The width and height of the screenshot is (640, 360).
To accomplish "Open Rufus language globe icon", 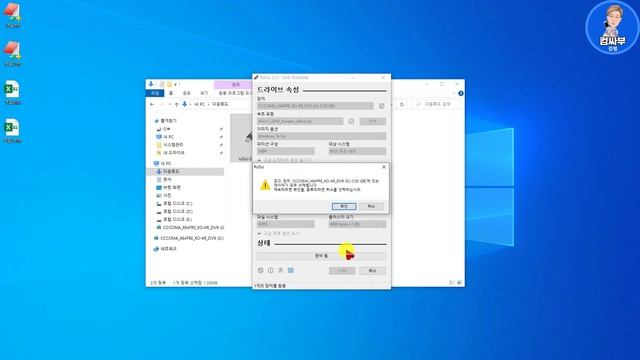I will 261,270.
